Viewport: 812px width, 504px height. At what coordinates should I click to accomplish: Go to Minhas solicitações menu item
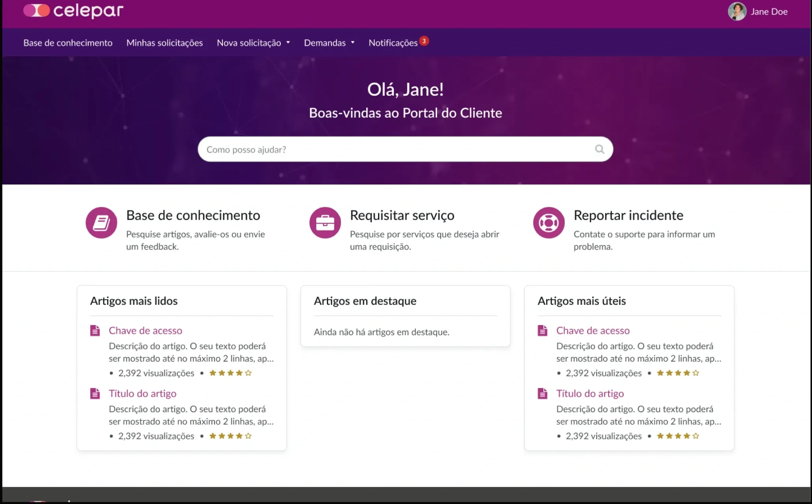[x=165, y=43]
